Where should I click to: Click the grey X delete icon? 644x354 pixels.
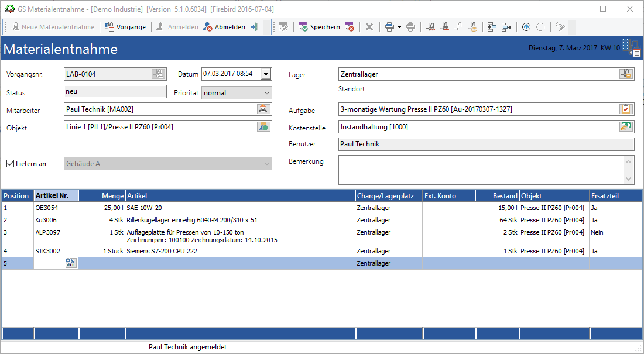coord(369,27)
